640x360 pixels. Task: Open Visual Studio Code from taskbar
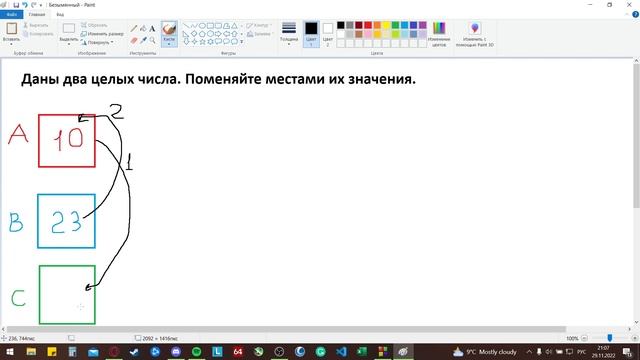click(341, 351)
